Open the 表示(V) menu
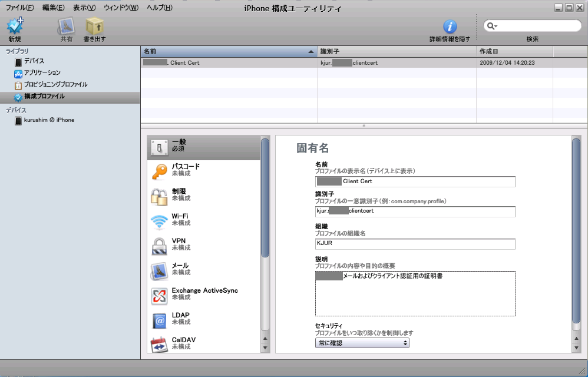The width and height of the screenshot is (588, 377). [x=84, y=8]
